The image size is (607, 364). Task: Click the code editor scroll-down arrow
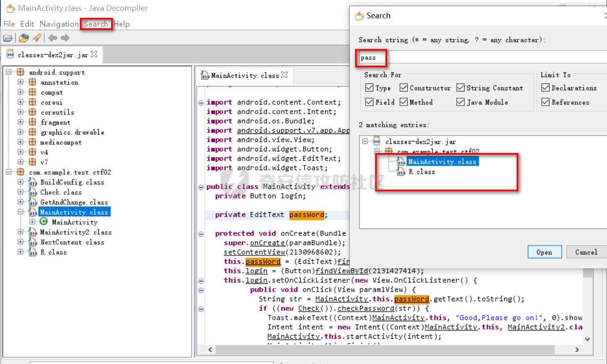point(587,339)
